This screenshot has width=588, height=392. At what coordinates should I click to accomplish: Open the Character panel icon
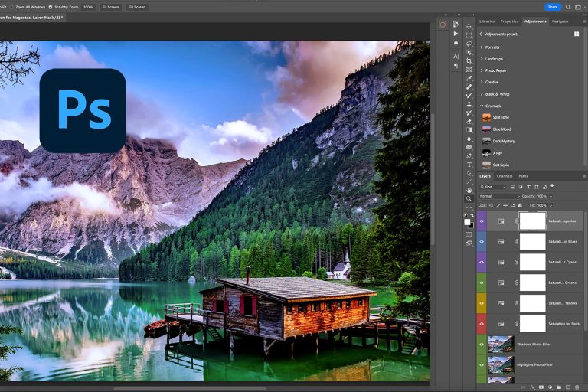click(x=456, y=56)
